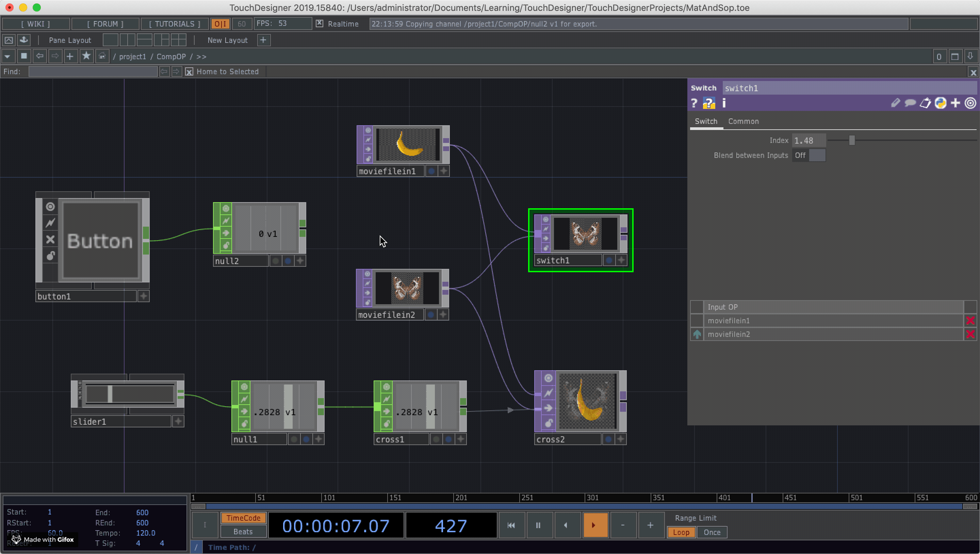Switch timeline display to Beats
The image size is (980, 554).
[x=243, y=532]
